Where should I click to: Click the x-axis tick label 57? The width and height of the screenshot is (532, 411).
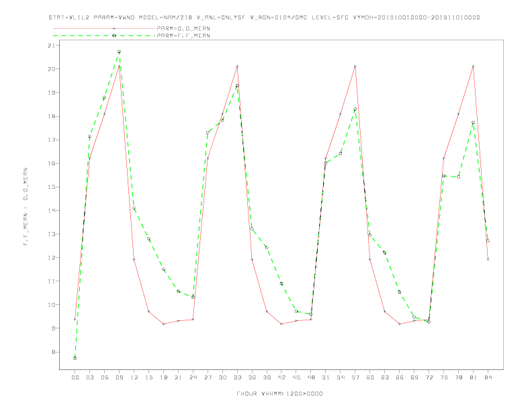pyautogui.click(x=355, y=377)
